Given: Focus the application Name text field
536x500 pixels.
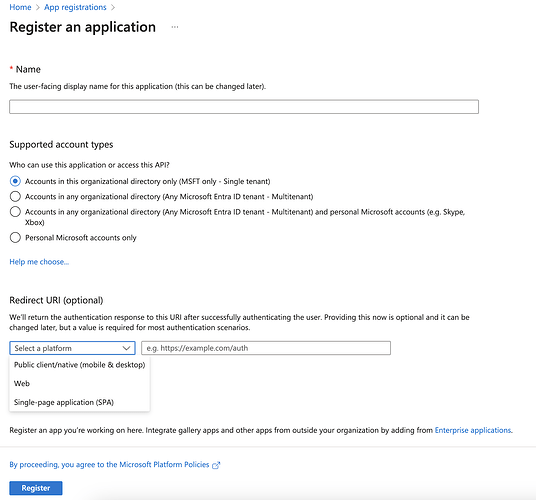Looking at the screenshot, I should (244, 107).
